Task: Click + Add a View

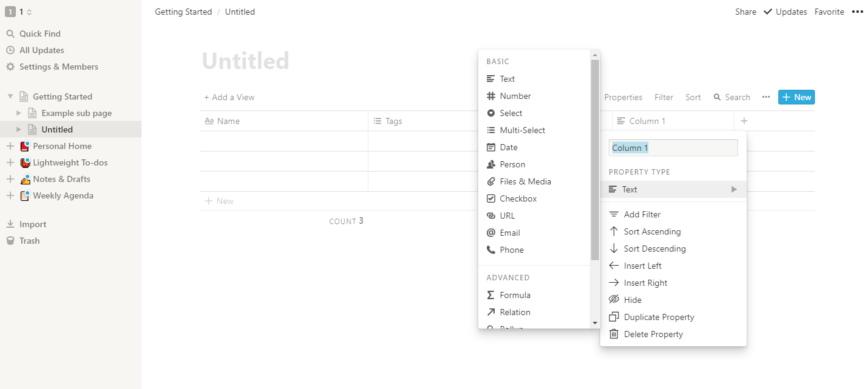Action: [229, 97]
